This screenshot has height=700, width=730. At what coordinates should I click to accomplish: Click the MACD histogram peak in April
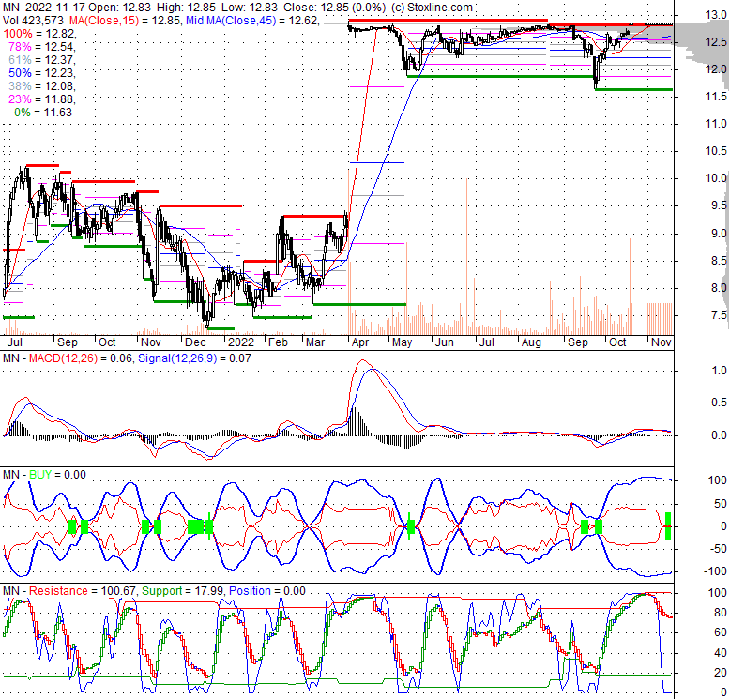click(357, 421)
